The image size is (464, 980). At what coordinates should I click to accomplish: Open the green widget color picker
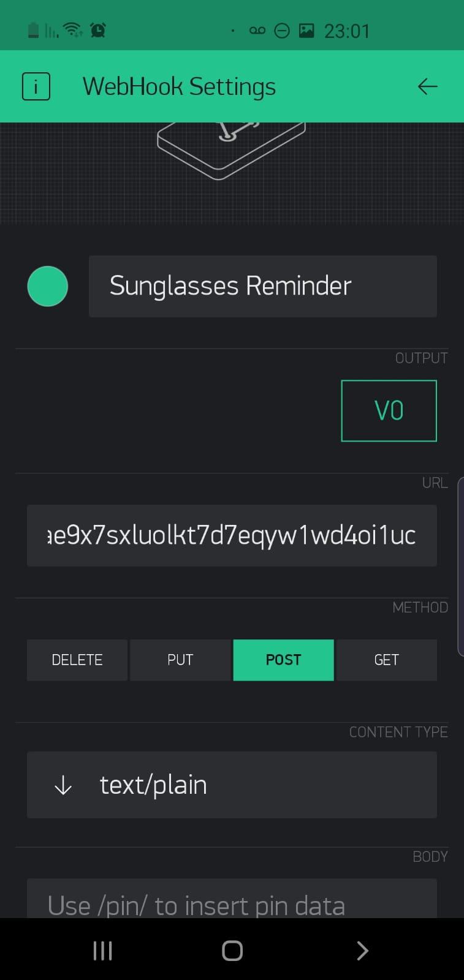point(47,286)
